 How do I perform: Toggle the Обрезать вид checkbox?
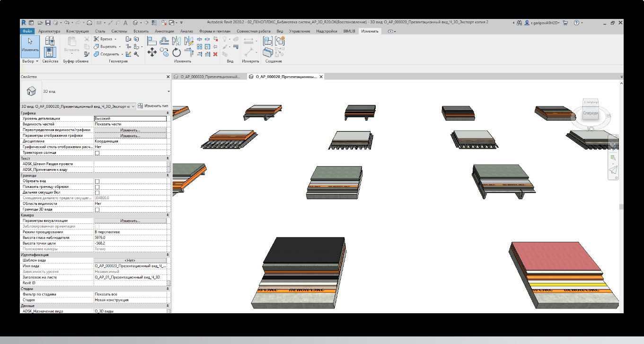[97, 181]
